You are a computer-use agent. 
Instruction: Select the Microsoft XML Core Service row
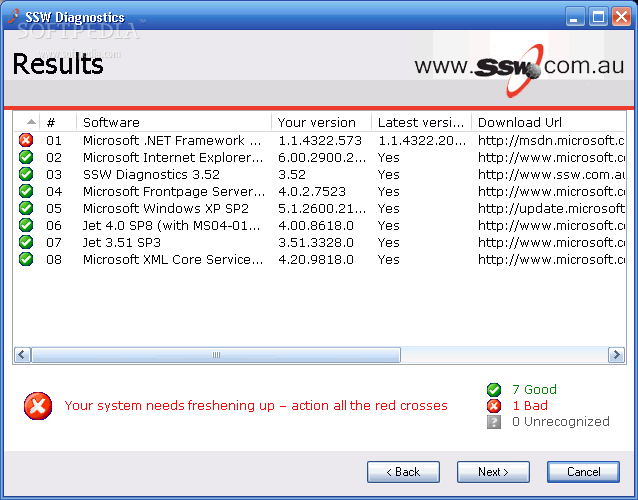pyautogui.click(x=320, y=259)
